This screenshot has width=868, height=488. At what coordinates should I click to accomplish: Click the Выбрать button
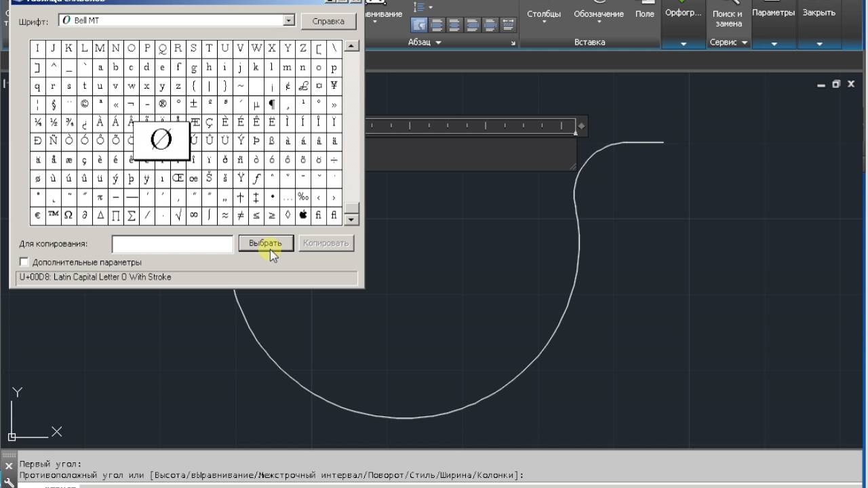[x=266, y=243]
